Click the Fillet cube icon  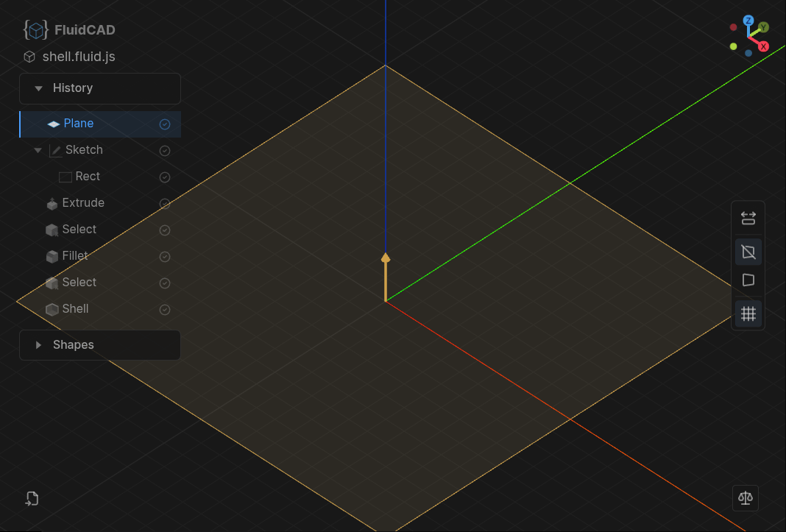click(52, 257)
